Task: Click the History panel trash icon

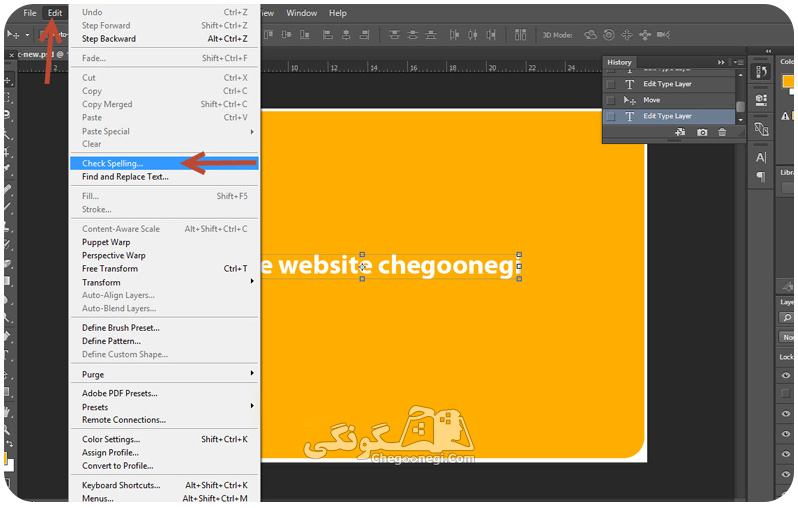Action: coord(722,132)
